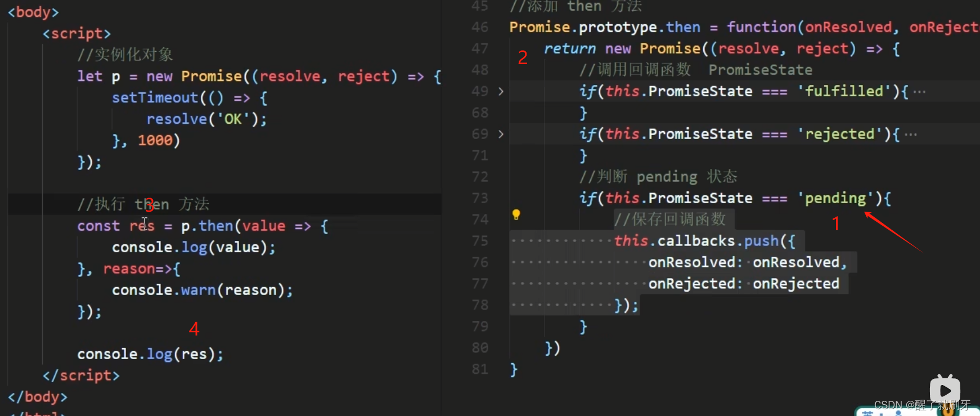
Task: Click 'p.then' in the const res line
Action: (207, 226)
